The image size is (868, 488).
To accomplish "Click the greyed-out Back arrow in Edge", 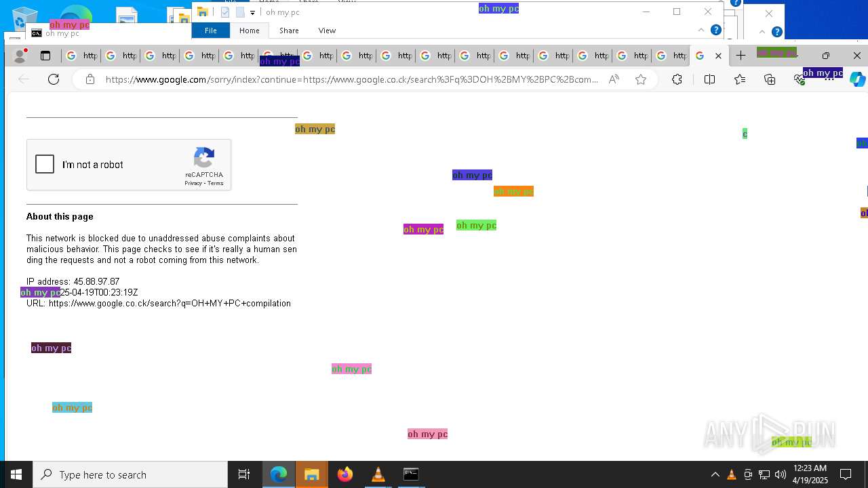I will click(x=24, y=79).
